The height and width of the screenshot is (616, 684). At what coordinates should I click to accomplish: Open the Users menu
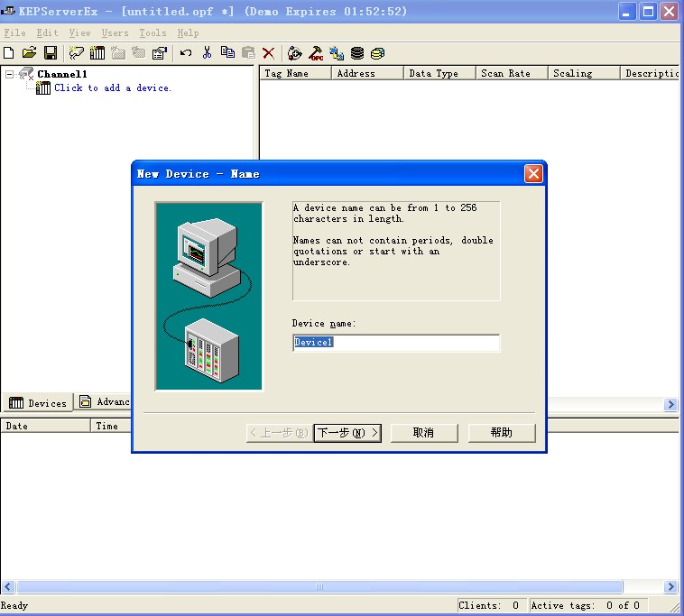(x=115, y=32)
